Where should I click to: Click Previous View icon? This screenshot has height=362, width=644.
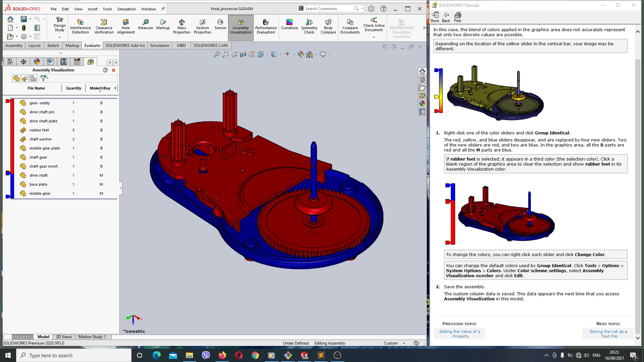(x=234, y=54)
